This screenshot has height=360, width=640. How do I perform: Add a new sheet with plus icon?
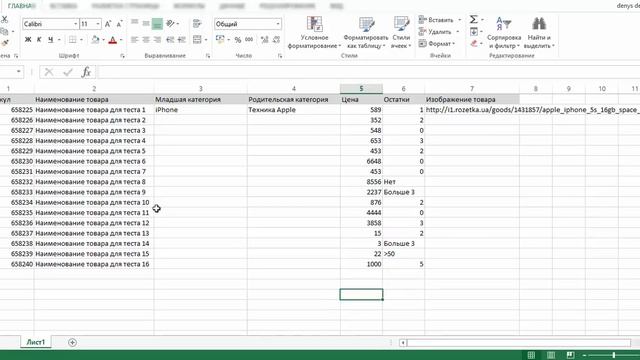[72, 342]
